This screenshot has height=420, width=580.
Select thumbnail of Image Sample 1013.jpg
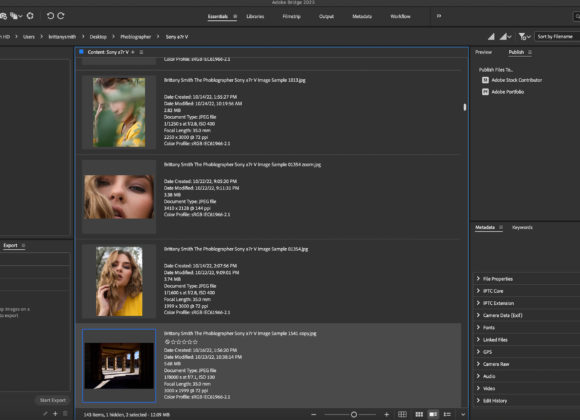click(x=119, y=112)
